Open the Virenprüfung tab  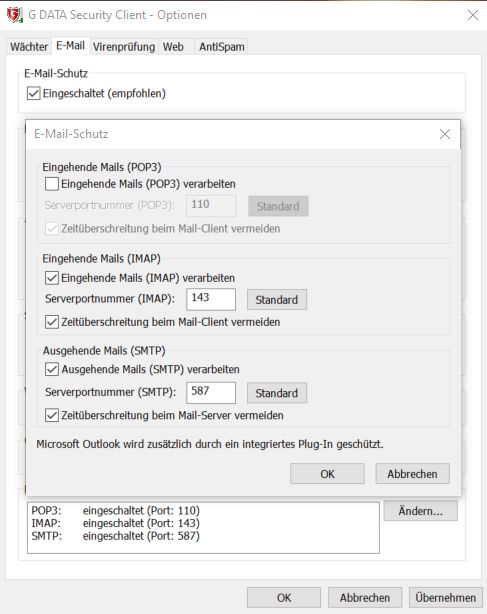coord(124,47)
